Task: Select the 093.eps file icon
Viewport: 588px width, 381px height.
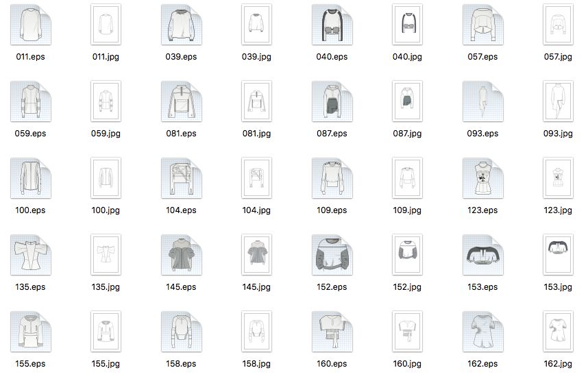Action: (483, 101)
